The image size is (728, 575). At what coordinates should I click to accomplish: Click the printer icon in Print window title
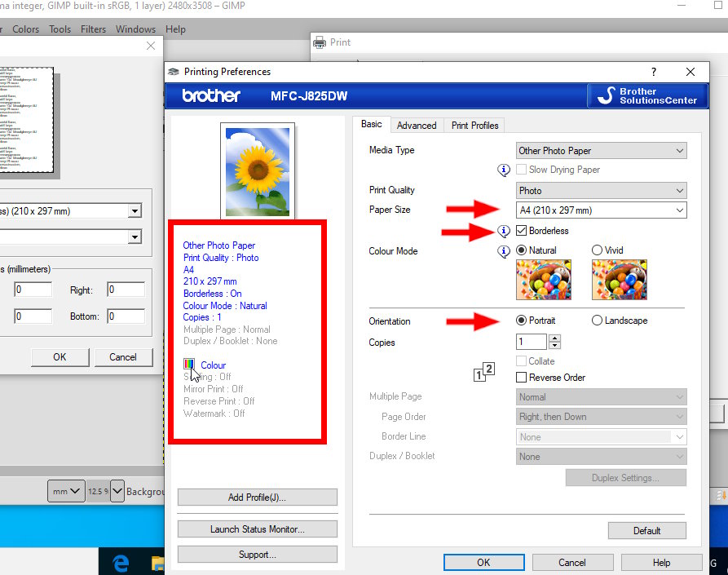pyautogui.click(x=320, y=42)
